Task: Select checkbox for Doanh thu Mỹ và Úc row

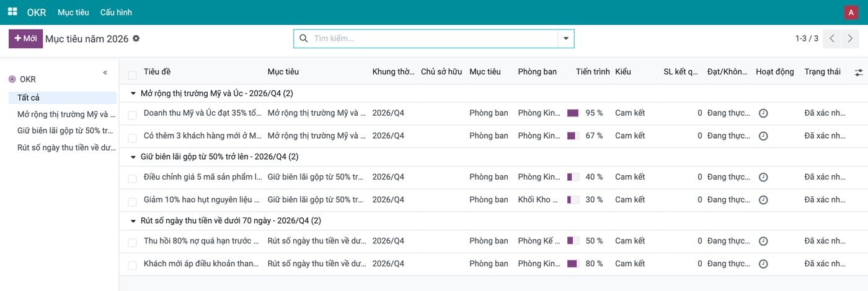Action: [132, 115]
